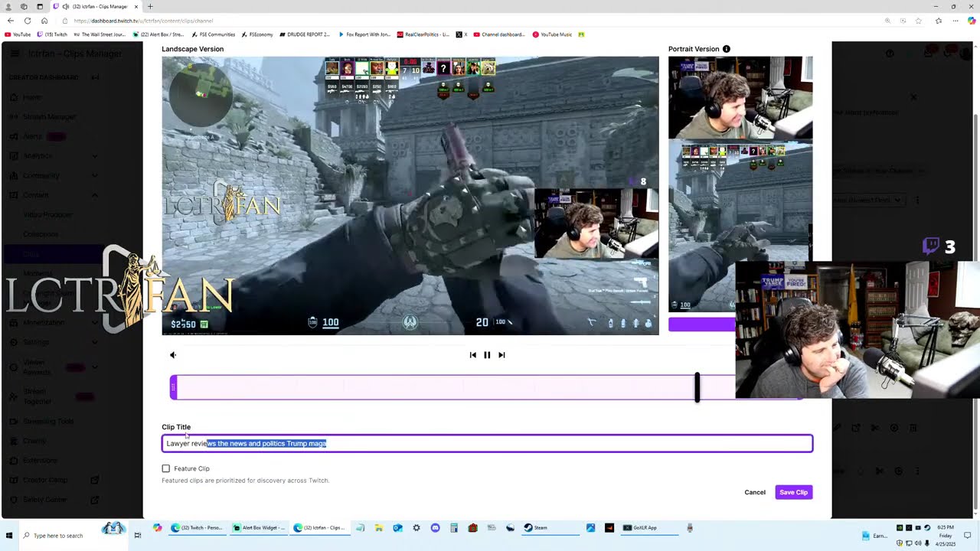
Task: Switch to the Twitch Edge taskbar window
Action: click(198, 528)
